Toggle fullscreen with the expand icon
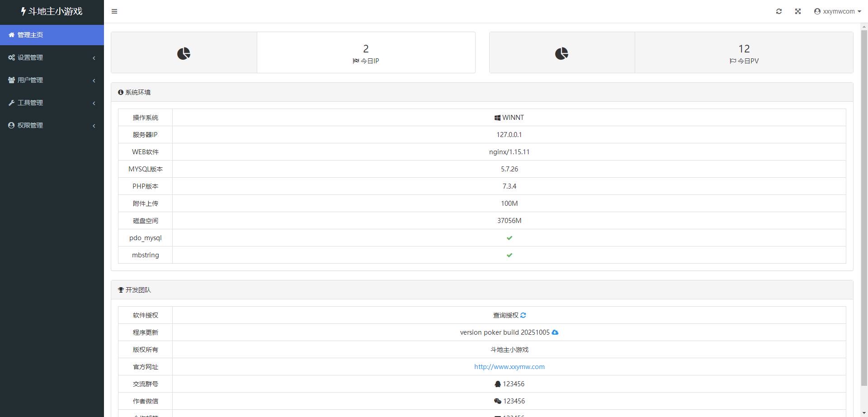Viewport: 868px width, 417px height. point(798,11)
